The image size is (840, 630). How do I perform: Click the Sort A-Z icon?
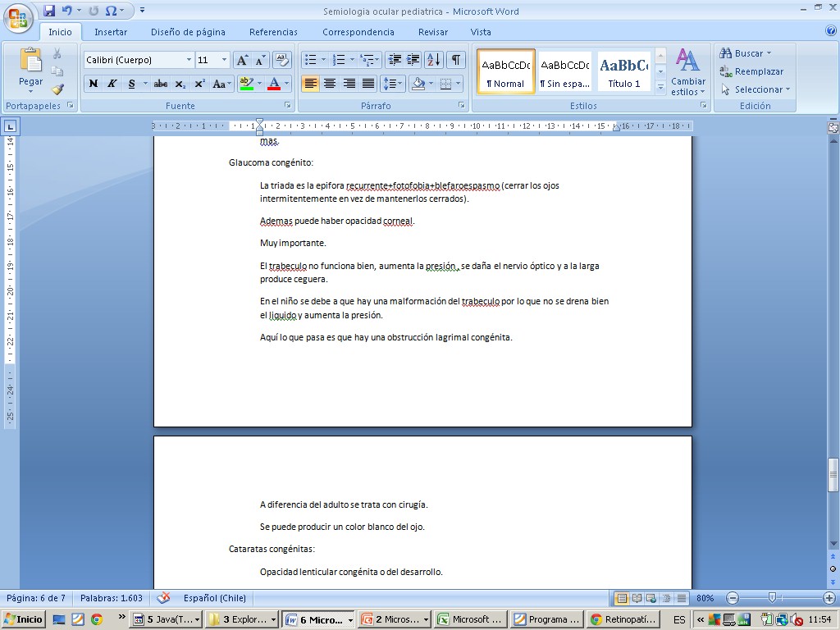pyautogui.click(x=434, y=60)
